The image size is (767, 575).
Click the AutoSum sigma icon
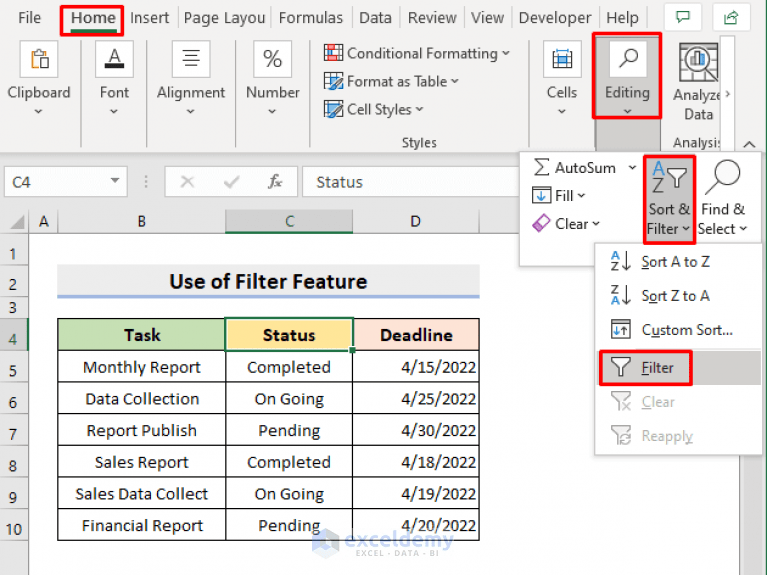(x=541, y=167)
